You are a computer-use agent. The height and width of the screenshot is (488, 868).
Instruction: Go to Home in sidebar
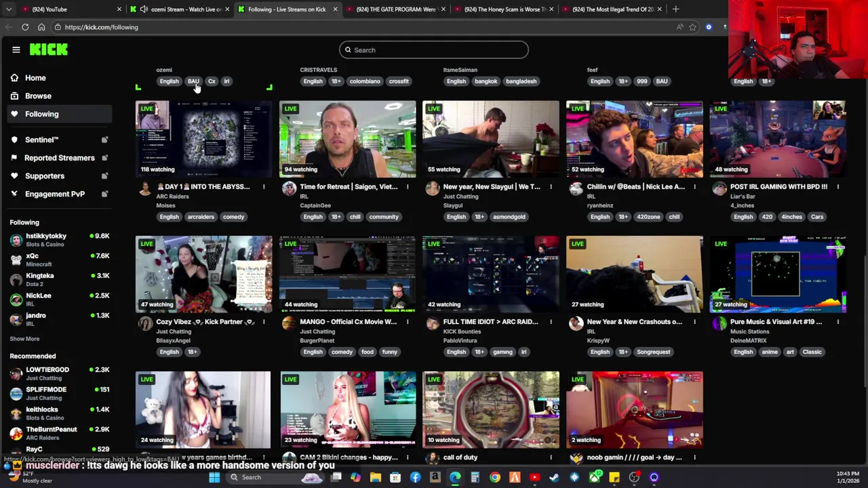35,78
